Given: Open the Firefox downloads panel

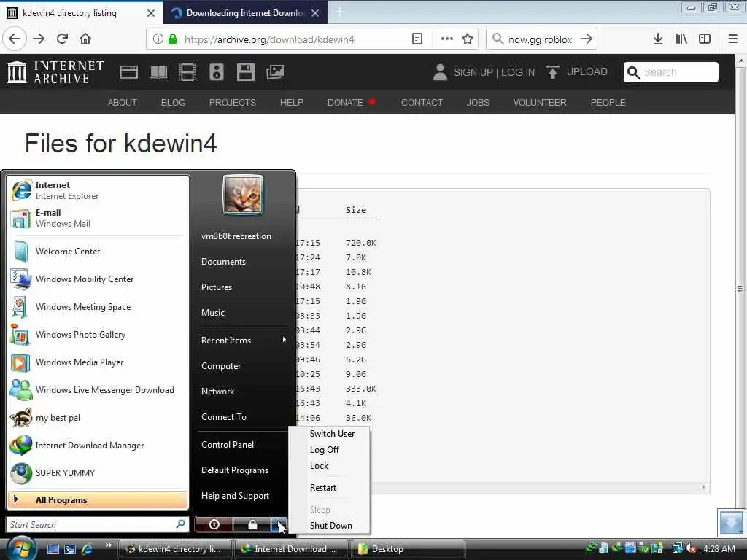Looking at the screenshot, I should click(657, 39).
